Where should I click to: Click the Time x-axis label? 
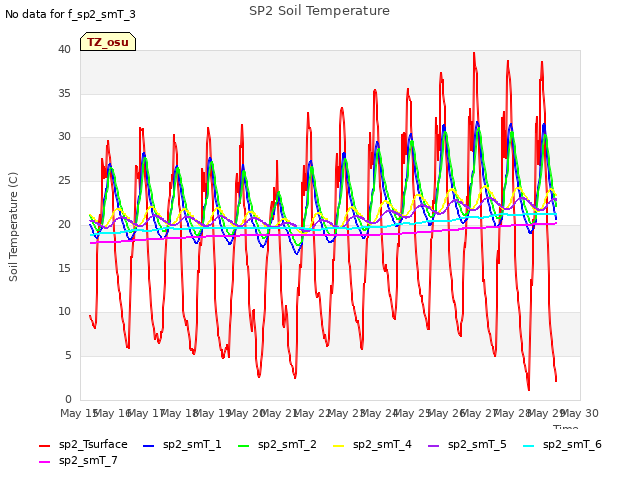point(566,427)
